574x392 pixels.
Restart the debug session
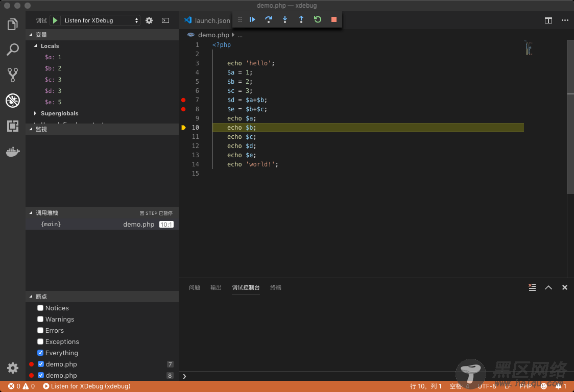pyautogui.click(x=317, y=19)
